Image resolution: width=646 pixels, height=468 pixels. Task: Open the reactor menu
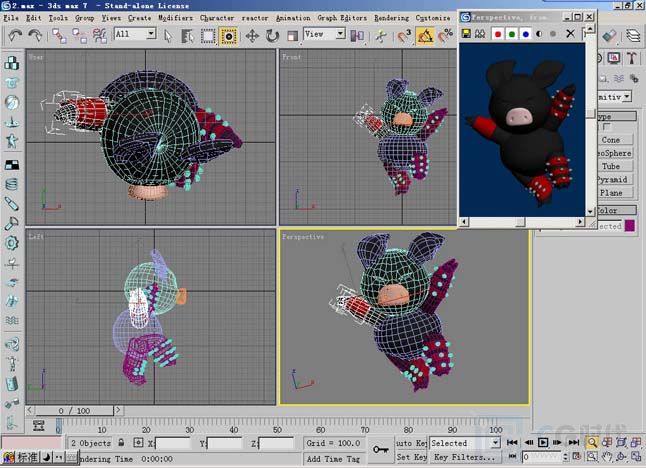pyautogui.click(x=255, y=18)
